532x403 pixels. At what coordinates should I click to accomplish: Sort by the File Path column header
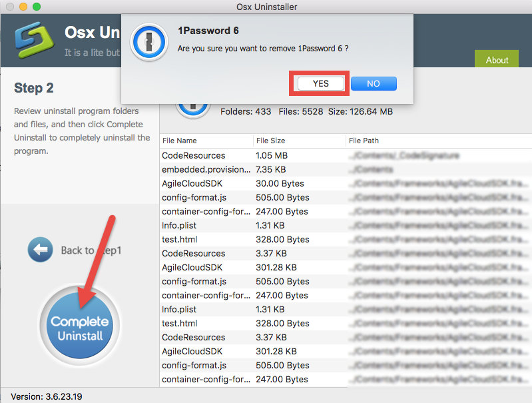pos(439,141)
